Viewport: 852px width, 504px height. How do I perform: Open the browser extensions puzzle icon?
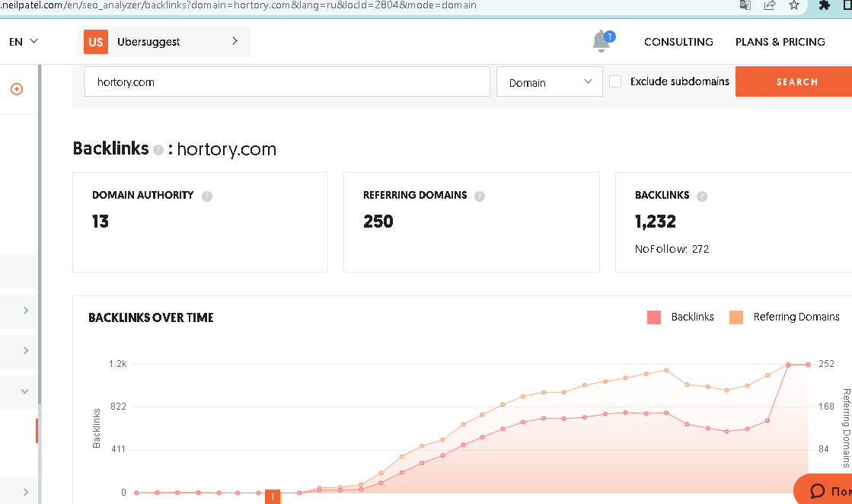825,5
